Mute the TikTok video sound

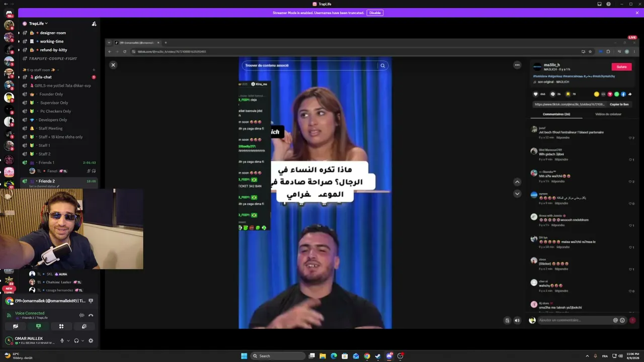click(517, 320)
